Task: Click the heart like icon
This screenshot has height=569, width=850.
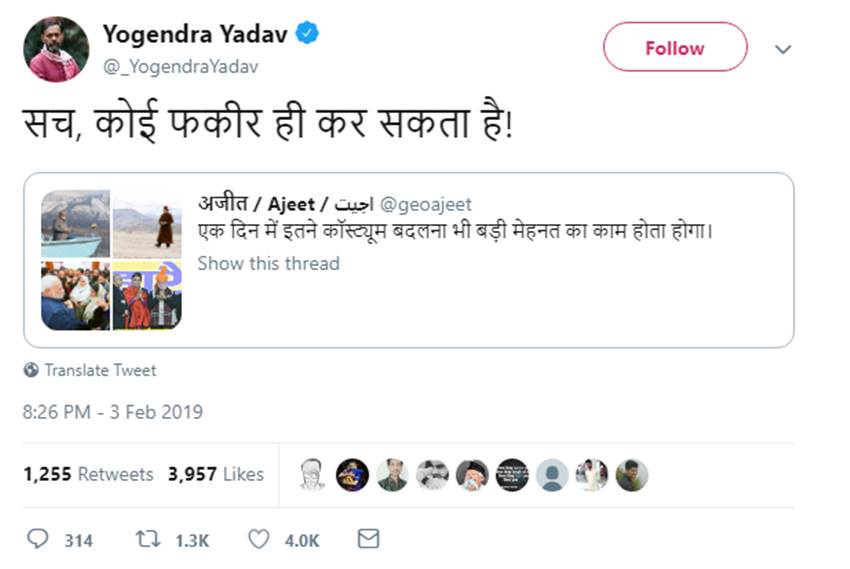Action: pos(258,539)
